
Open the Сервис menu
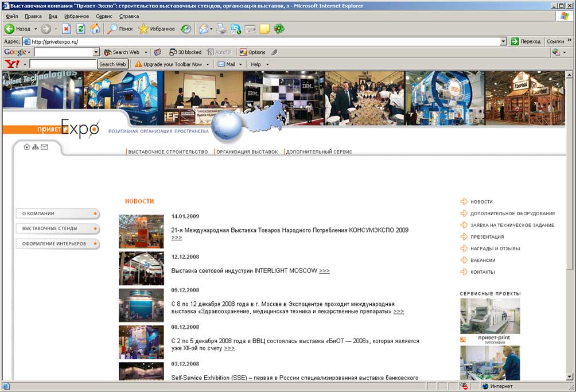tap(104, 17)
